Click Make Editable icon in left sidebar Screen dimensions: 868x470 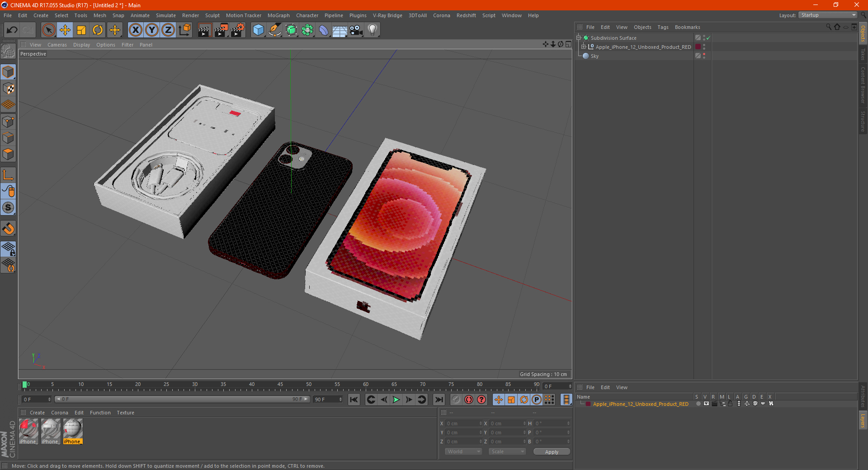pyautogui.click(x=8, y=52)
